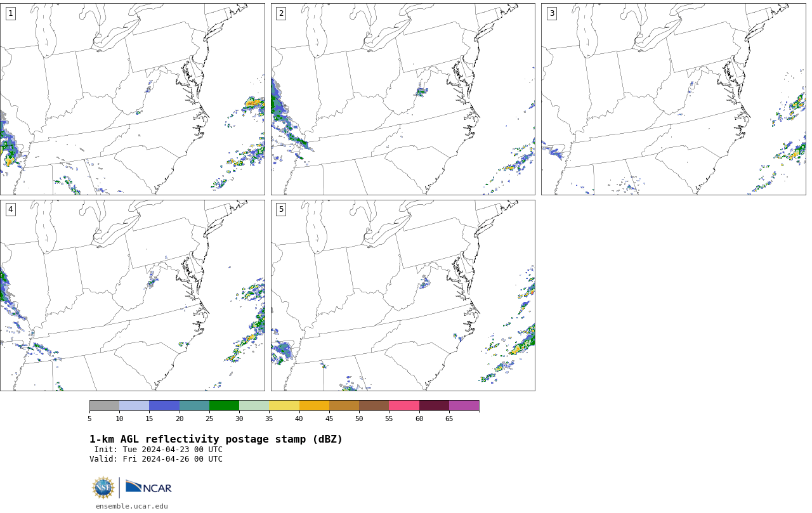812x513 pixels.
Task: Click the NCAR logo
Action: pos(148,487)
